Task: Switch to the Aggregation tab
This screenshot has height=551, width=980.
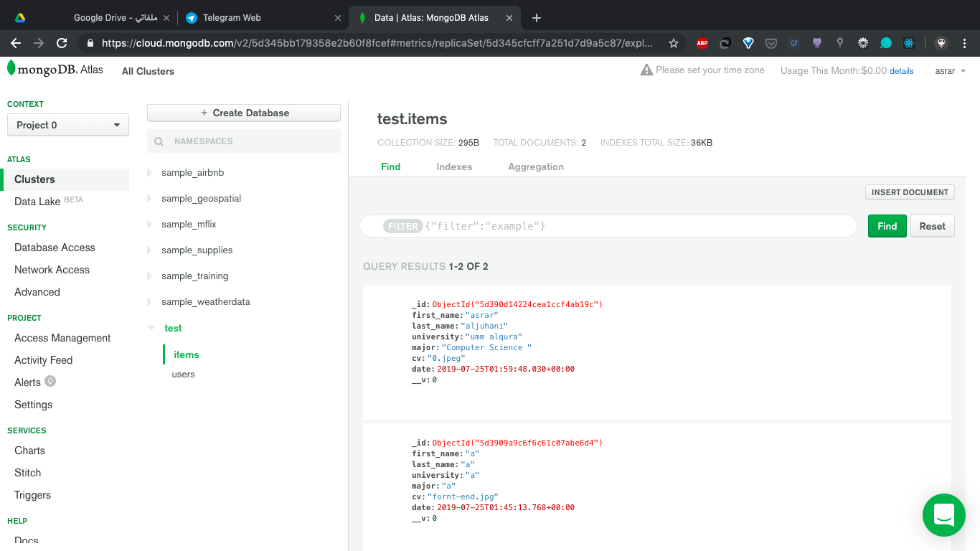Action: pyautogui.click(x=535, y=166)
